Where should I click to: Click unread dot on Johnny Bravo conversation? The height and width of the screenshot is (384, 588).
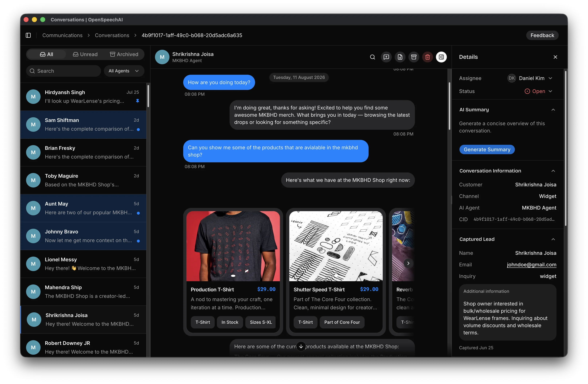coord(138,241)
